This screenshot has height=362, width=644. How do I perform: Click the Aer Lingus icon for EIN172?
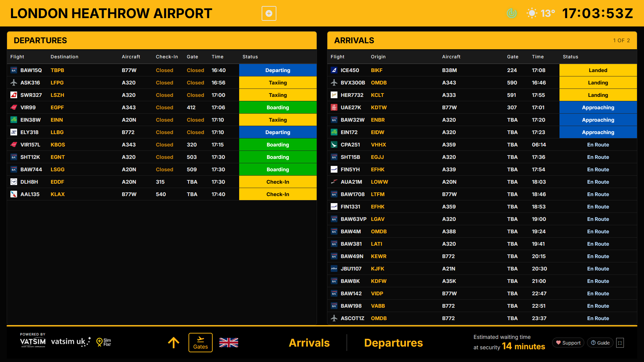click(334, 132)
